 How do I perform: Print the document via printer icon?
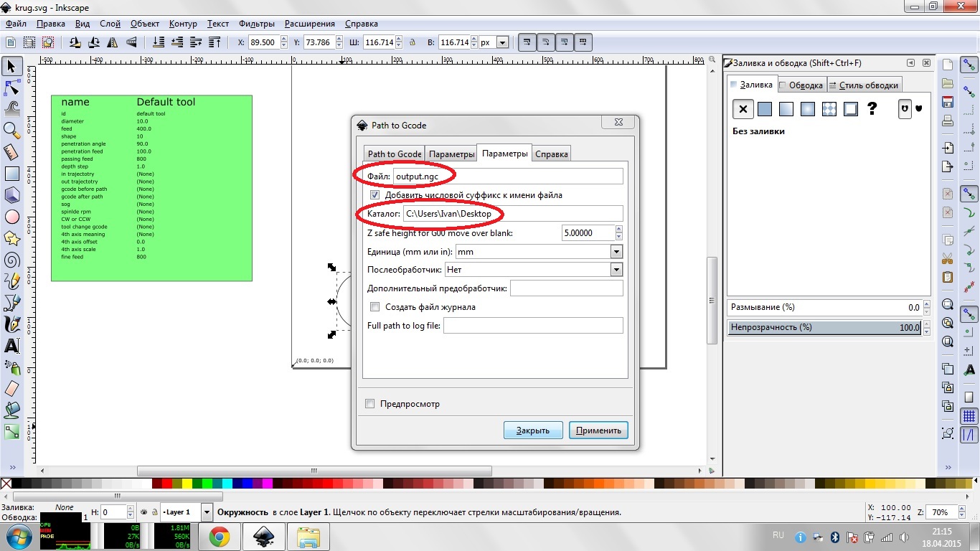point(948,120)
